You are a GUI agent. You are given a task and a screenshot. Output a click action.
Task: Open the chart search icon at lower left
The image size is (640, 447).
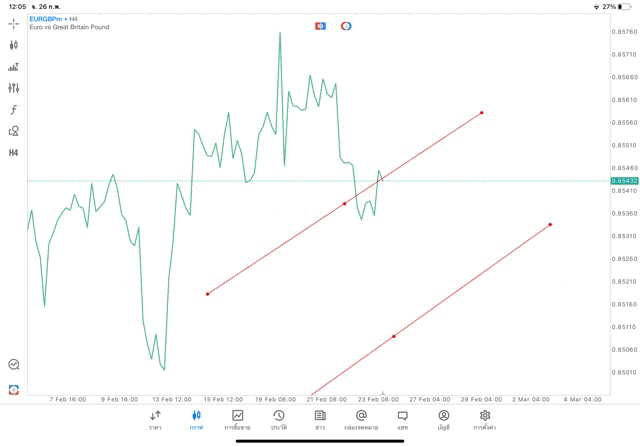(x=14, y=365)
